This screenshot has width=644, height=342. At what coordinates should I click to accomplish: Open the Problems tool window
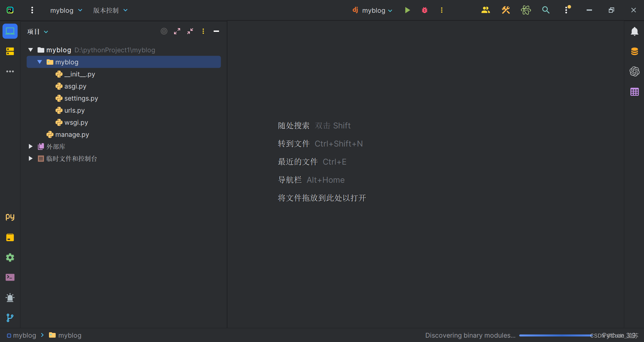pos(10,297)
